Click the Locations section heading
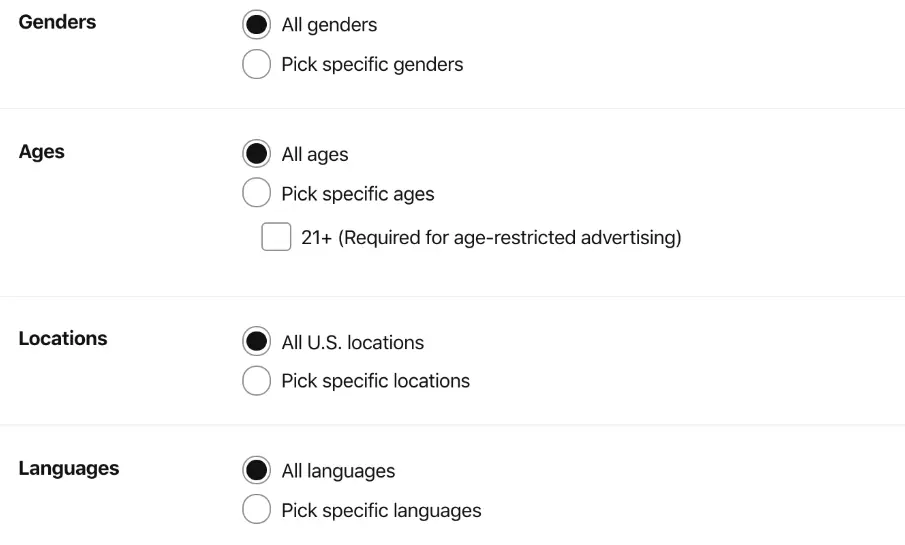The width and height of the screenshot is (905, 545). 63,338
